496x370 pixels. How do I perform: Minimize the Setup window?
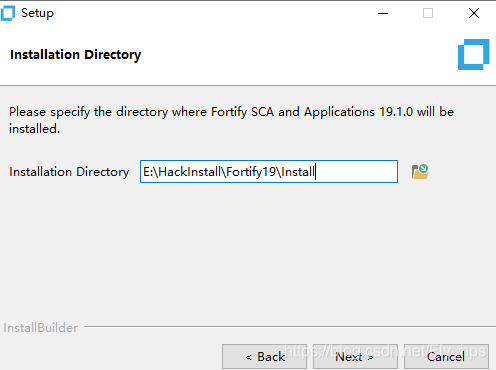point(383,13)
